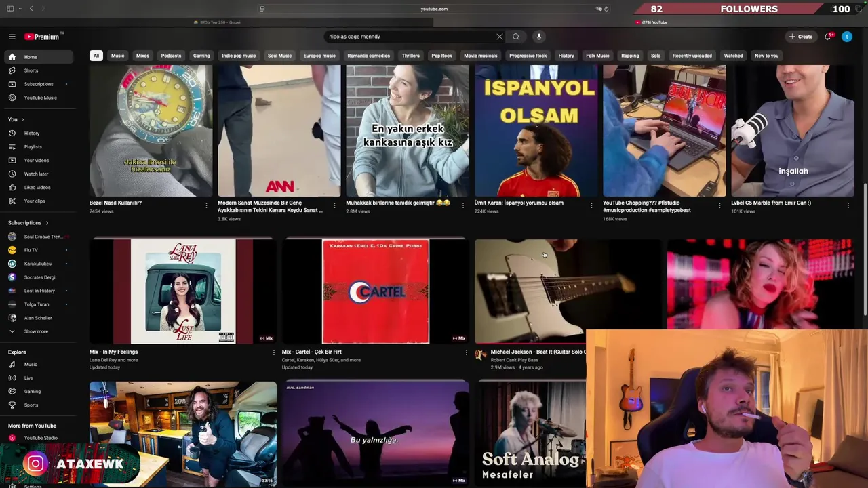Open Liked videos in the sidebar
The image size is (868, 488).
pos(37,187)
